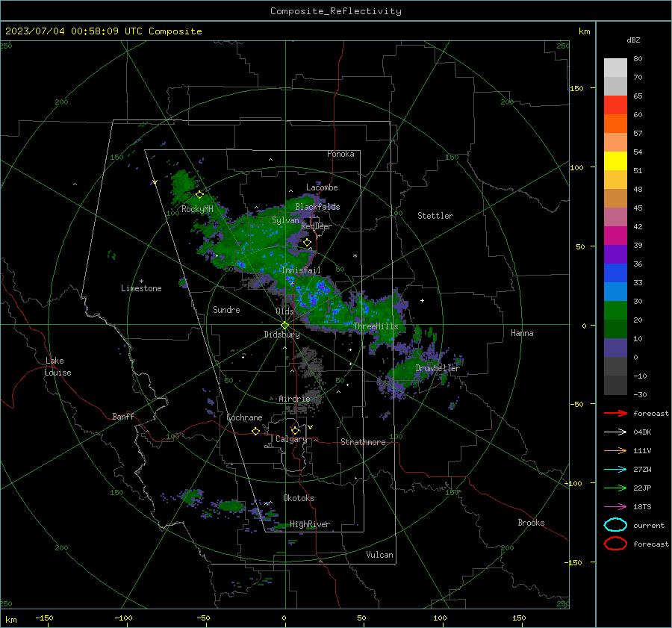Click the Limestone label
Screen dimensions: 672x628
[141, 288]
